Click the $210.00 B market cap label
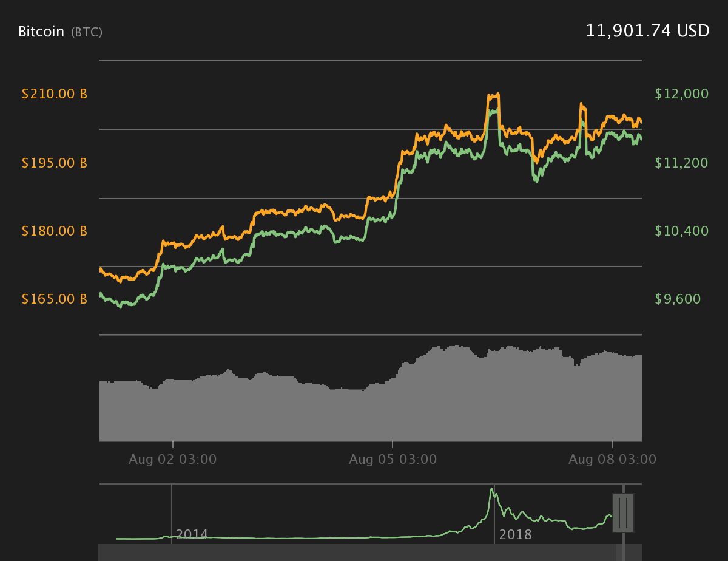Image resolution: width=728 pixels, height=561 pixels. (x=55, y=94)
